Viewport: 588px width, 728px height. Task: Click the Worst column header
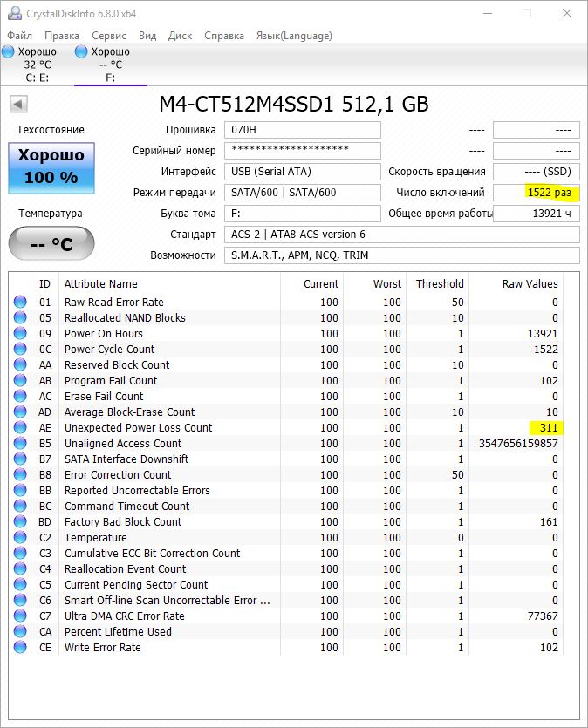point(386,283)
